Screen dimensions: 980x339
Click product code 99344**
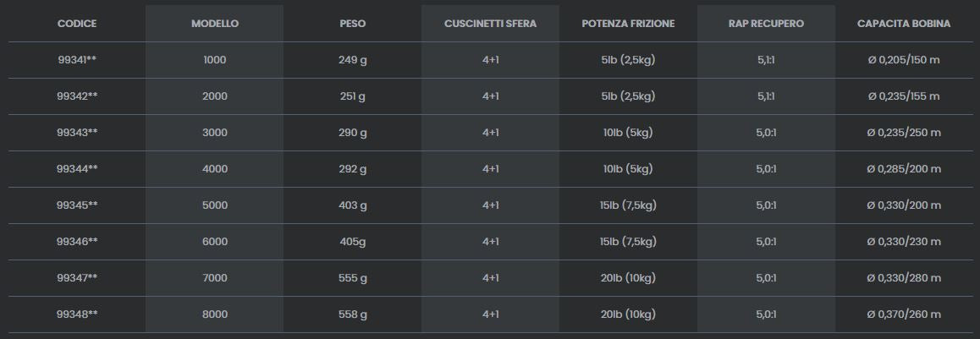pos(77,169)
